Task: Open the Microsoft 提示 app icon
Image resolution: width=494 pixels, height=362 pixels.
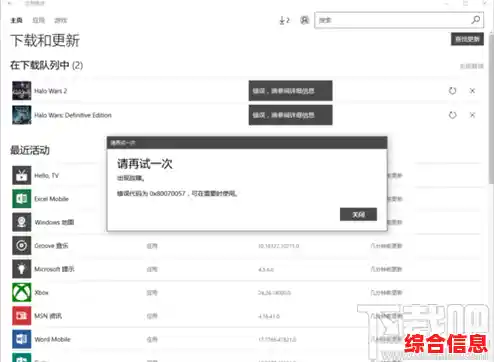Action: pyautogui.click(x=22, y=269)
